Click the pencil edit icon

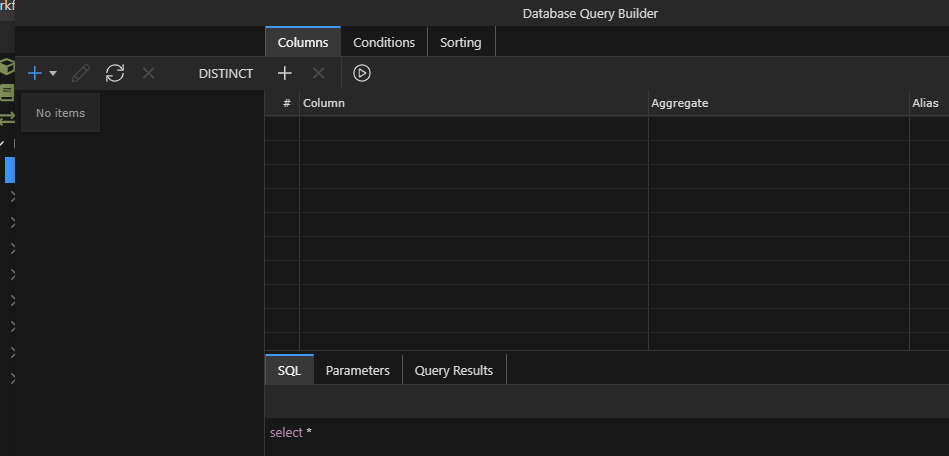tap(81, 73)
